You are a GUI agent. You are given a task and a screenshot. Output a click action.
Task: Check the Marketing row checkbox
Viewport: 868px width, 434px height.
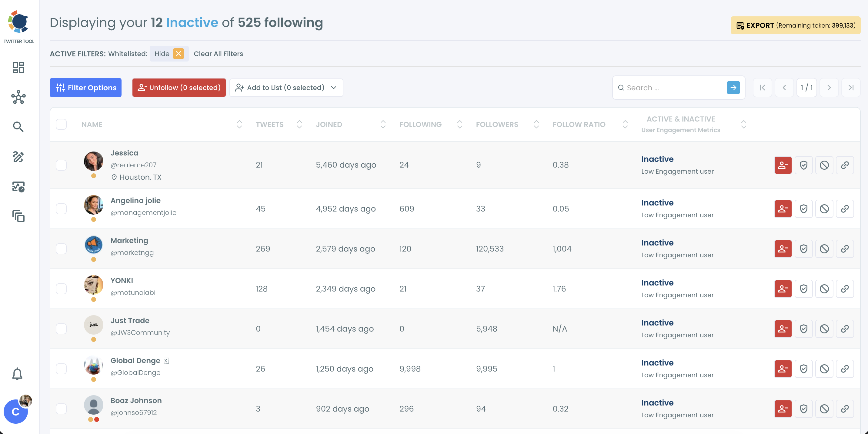point(61,249)
